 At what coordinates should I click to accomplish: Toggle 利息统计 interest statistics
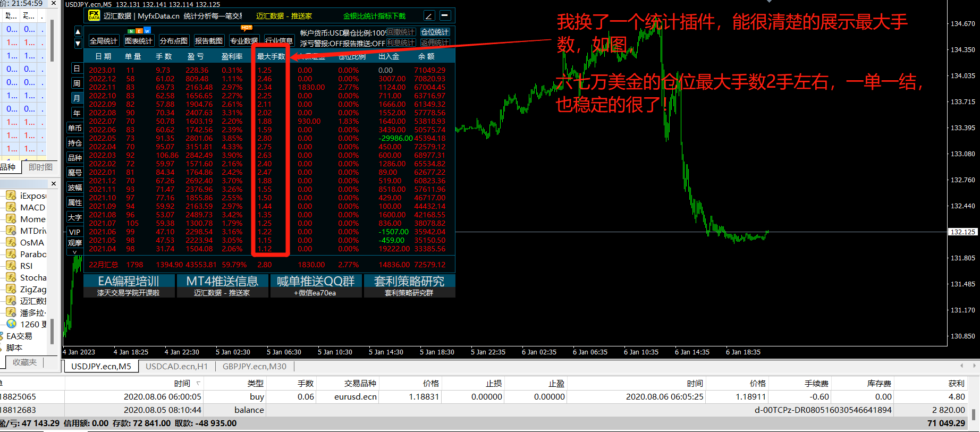click(x=401, y=43)
